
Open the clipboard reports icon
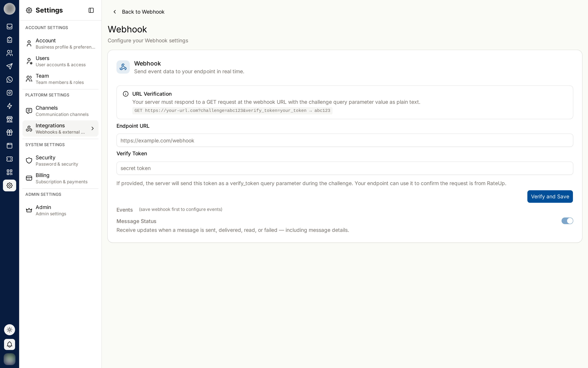coord(10,40)
